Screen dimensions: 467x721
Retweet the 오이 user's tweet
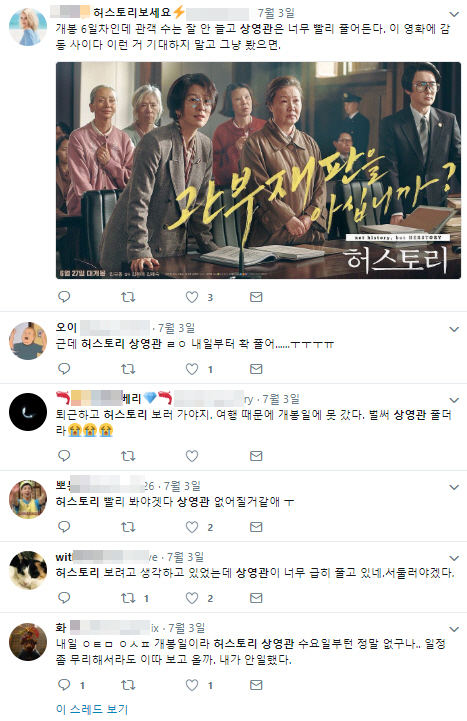128,369
